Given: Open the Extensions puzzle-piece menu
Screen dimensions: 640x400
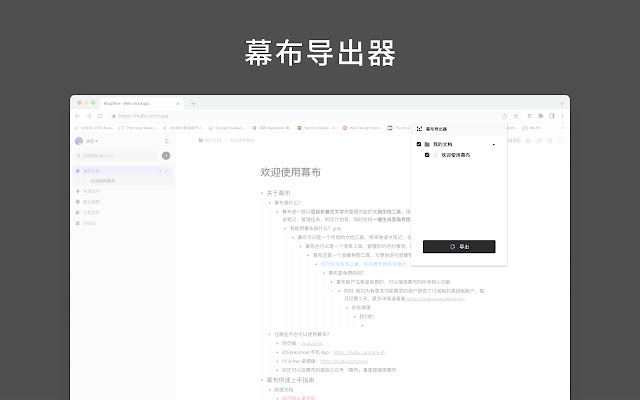Looking at the screenshot, I should (x=541, y=116).
